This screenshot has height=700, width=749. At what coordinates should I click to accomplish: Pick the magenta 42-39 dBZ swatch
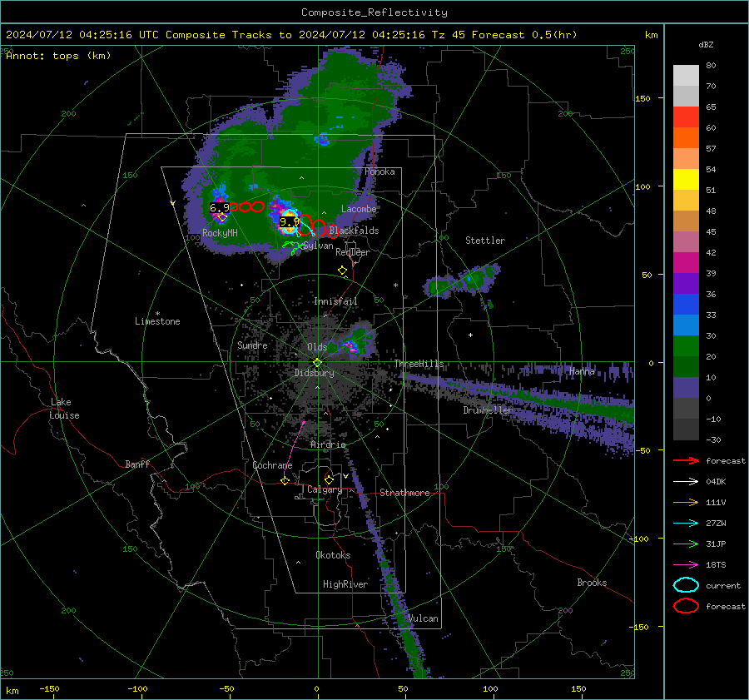(686, 262)
